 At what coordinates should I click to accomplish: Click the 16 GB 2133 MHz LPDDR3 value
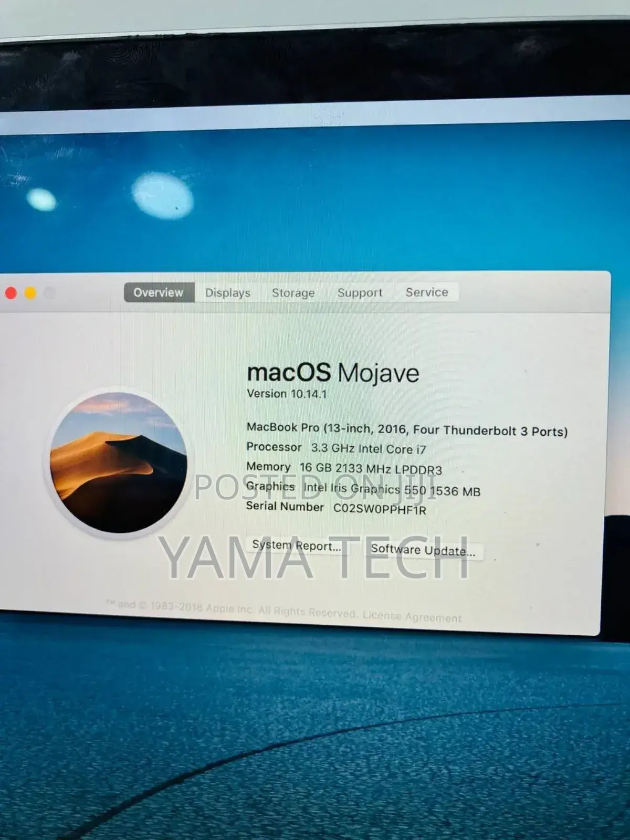[x=371, y=468]
